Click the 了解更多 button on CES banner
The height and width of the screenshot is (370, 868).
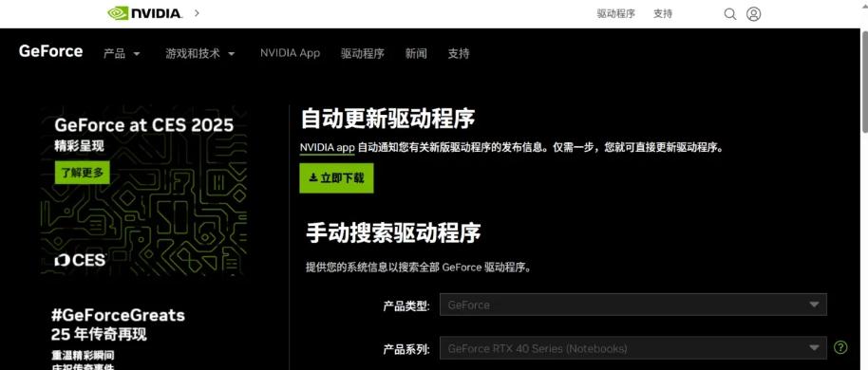[82, 173]
